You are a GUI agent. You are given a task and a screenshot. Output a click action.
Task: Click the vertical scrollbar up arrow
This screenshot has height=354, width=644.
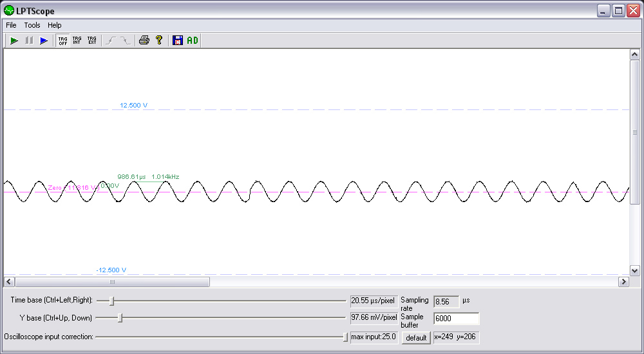634,54
